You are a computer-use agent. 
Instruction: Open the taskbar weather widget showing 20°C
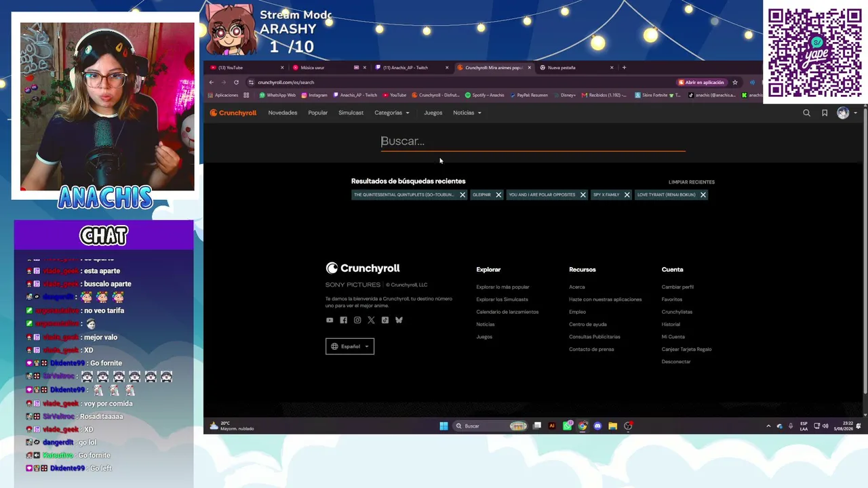[x=232, y=426]
